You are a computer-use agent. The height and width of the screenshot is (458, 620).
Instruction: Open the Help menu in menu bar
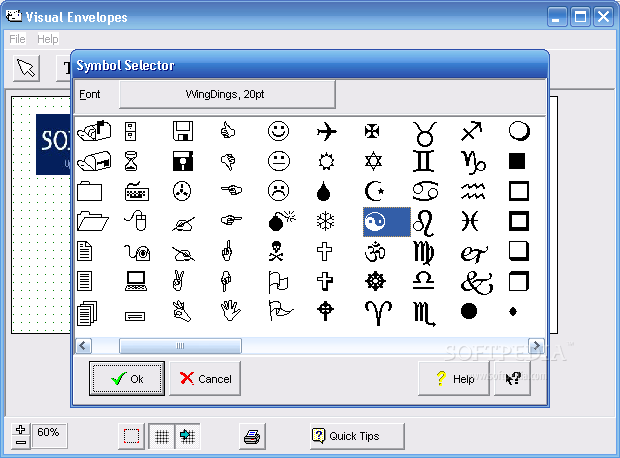coord(47,39)
